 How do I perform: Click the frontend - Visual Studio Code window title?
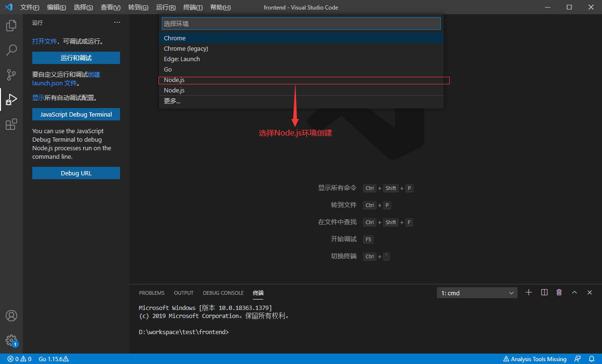tap(301, 8)
